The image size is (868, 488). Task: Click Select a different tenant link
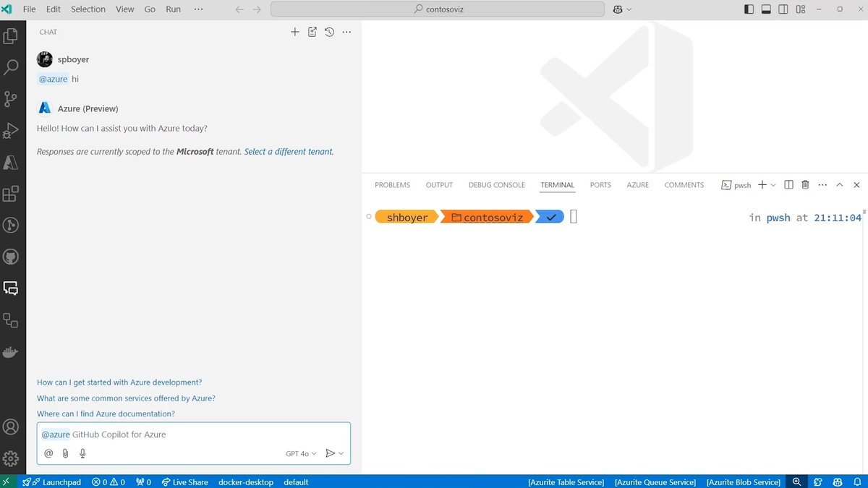tap(289, 152)
